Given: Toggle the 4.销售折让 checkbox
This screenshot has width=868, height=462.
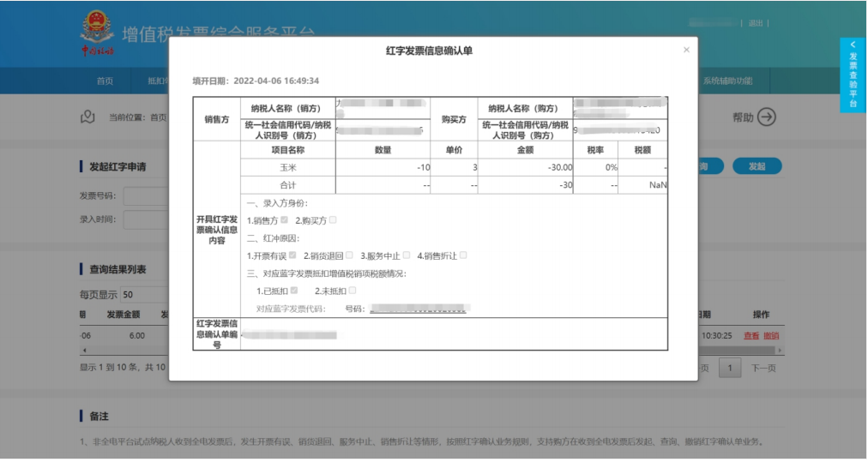Looking at the screenshot, I should (463, 255).
